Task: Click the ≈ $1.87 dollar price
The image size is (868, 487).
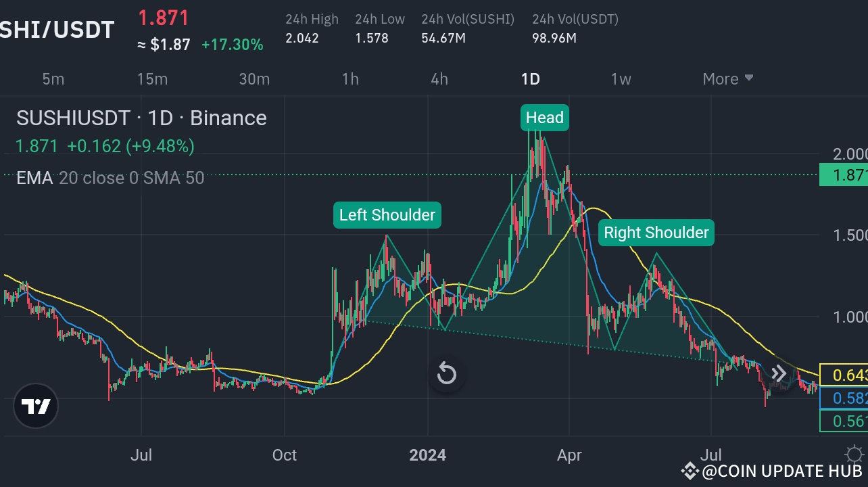Action: click(164, 45)
